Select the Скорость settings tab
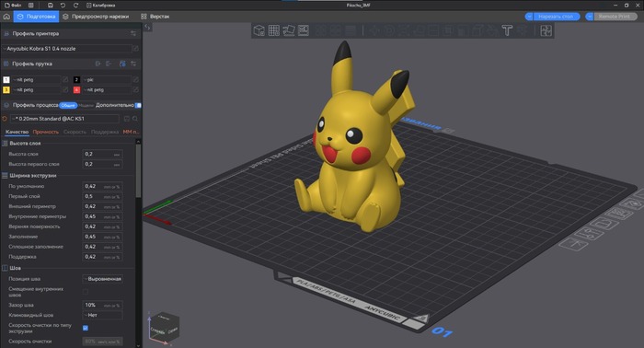This screenshot has width=644, height=348. pyautogui.click(x=75, y=132)
